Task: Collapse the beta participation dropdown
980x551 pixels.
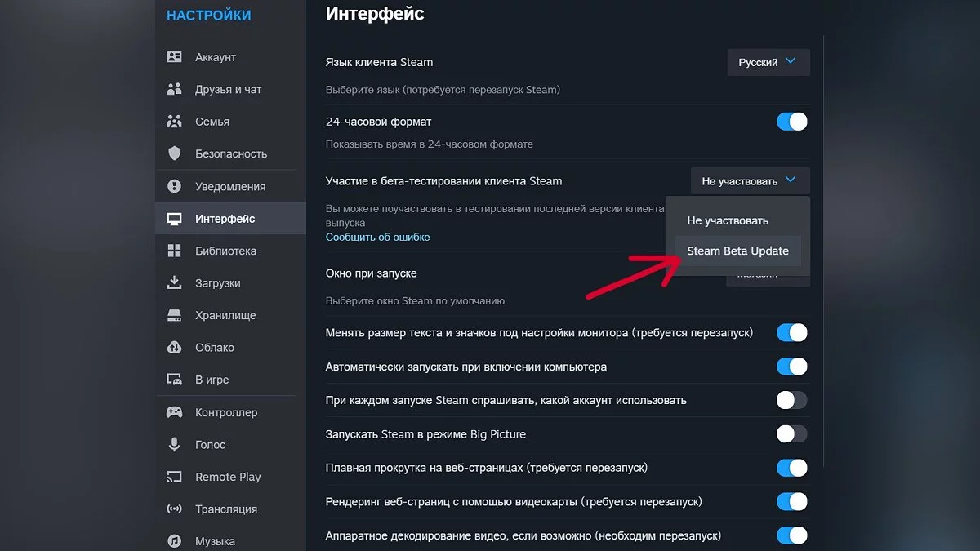Action: pyautogui.click(x=750, y=181)
